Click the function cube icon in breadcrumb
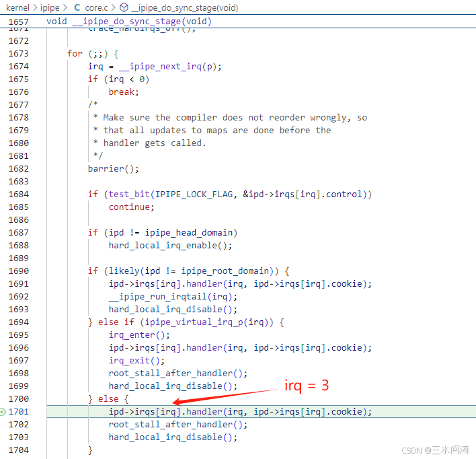This screenshot has height=459, width=476. (x=124, y=7)
